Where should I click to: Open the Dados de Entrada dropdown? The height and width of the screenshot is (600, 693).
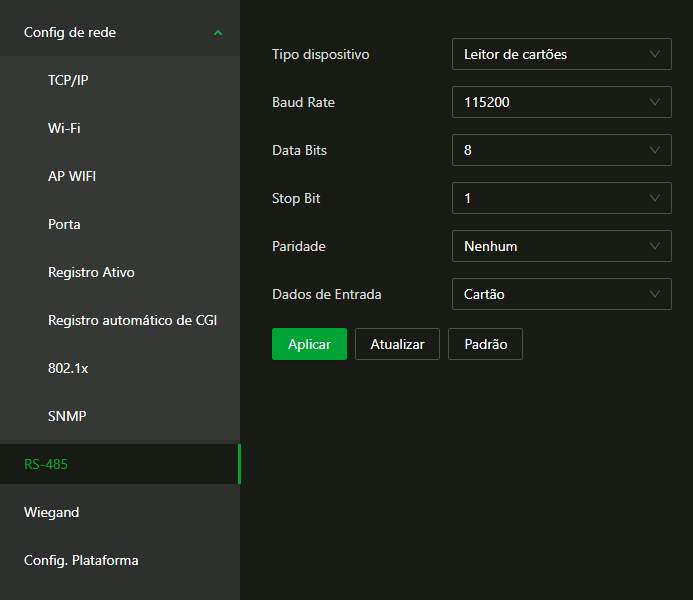coord(562,294)
